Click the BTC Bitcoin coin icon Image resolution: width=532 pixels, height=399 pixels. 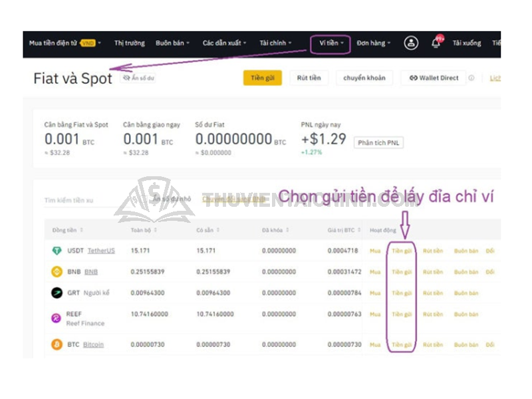pos(57,344)
